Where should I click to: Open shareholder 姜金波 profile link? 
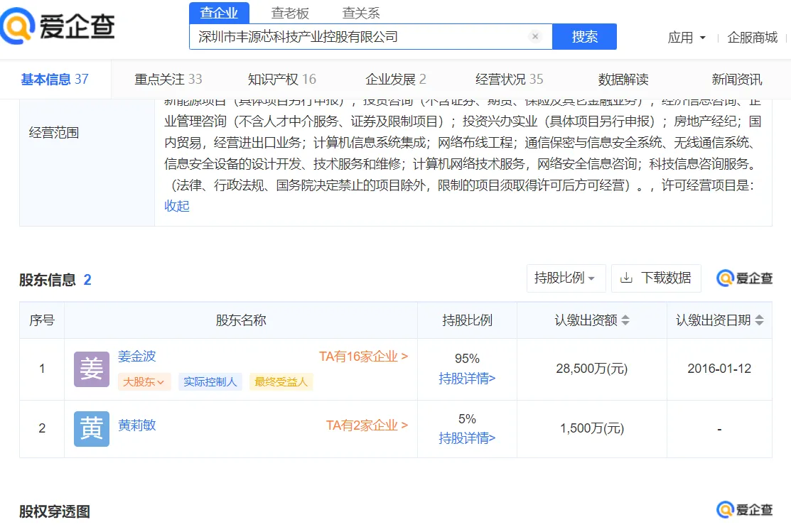pyautogui.click(x=136, y=357)
